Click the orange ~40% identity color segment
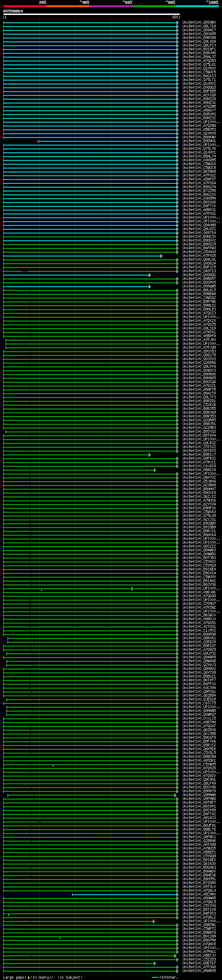Viewport: 222px width, 980px height. [68, 6]
